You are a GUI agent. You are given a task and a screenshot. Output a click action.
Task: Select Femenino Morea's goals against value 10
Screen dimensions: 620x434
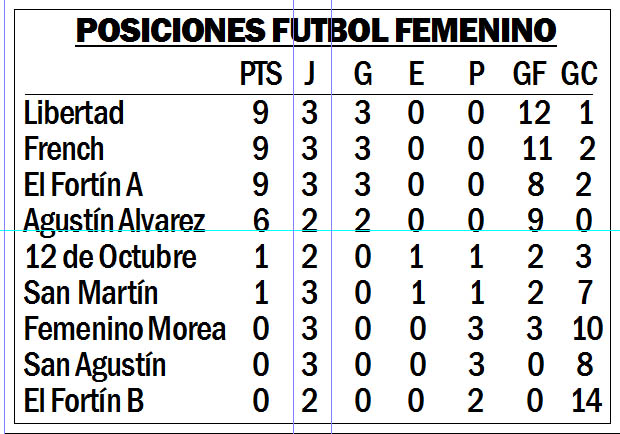[588, 329]
